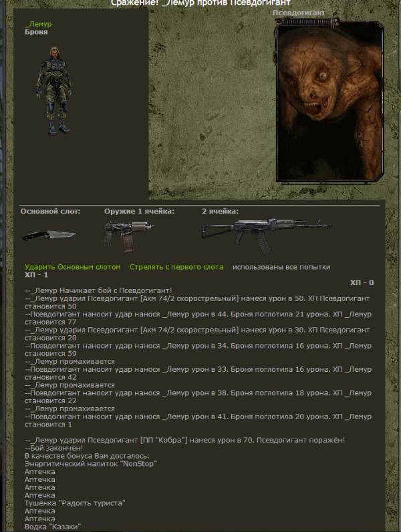Screen dimensions: 401x532
Task: Select the Тушёнка "Радость туриста" loot entry
Action: tap(75, 503)
